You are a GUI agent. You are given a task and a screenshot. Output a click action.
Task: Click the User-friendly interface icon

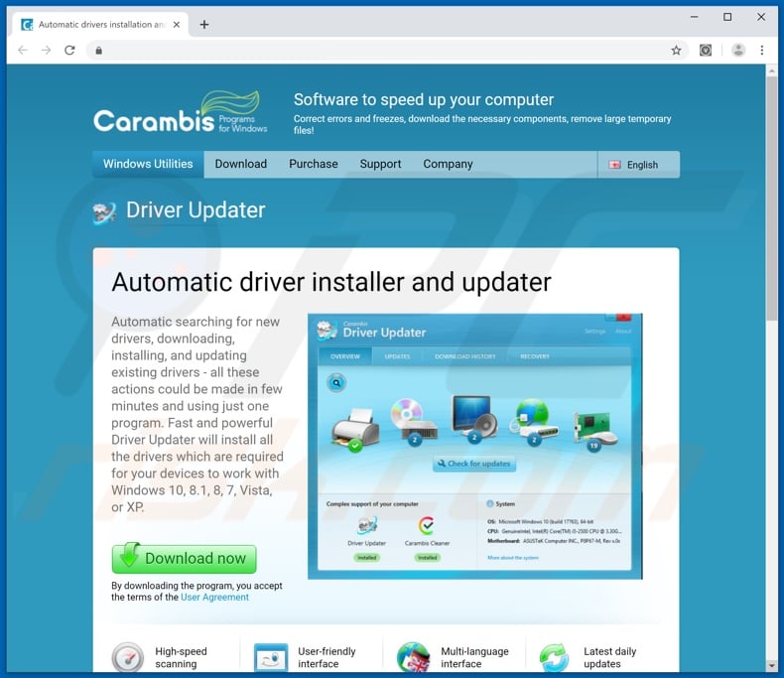click(x=271, y=657)
